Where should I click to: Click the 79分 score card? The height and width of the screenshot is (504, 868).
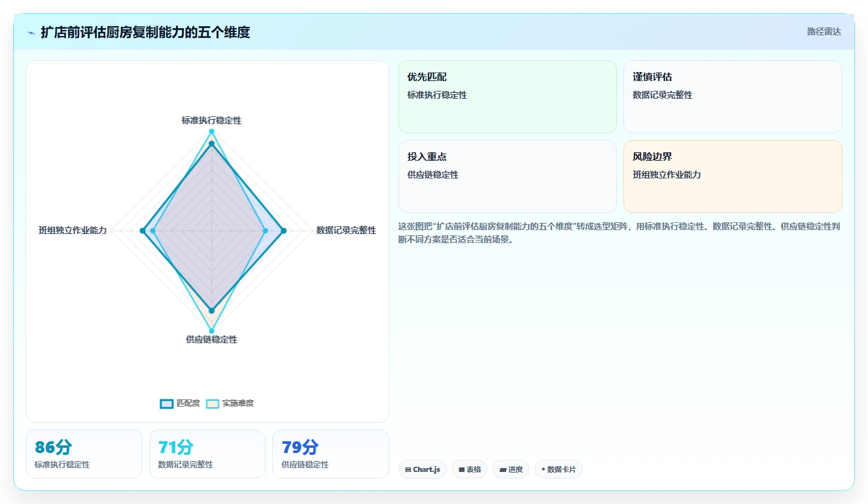tap(330, 454)
